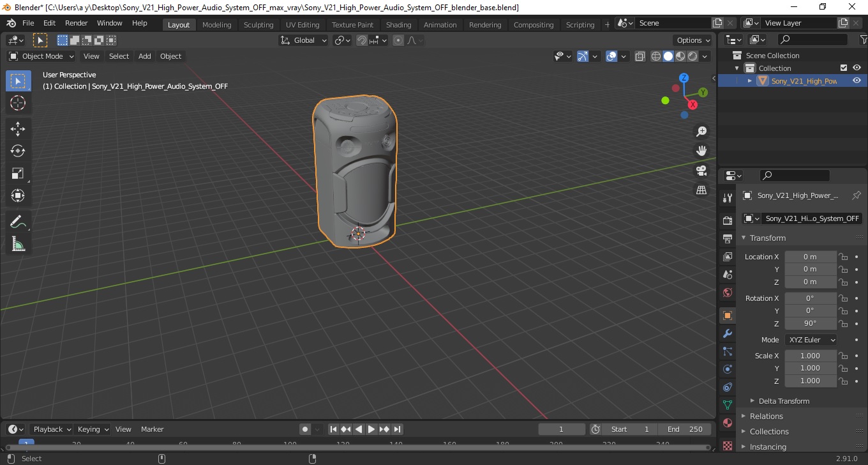
Task: Select the Transform tool
Action: pyautogui.click(x=18, y=195)
